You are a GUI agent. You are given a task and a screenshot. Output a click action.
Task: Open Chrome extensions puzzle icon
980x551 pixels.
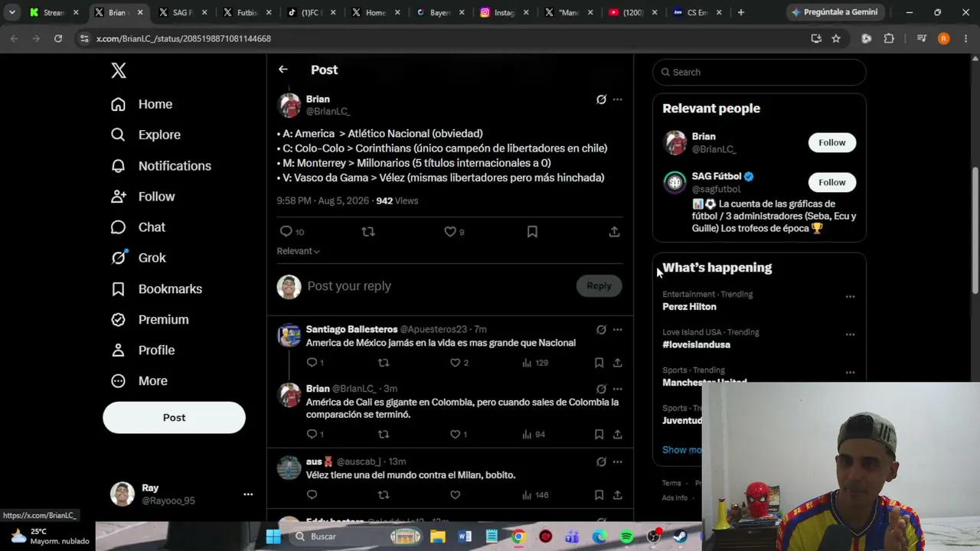click(x=889, y=38)
